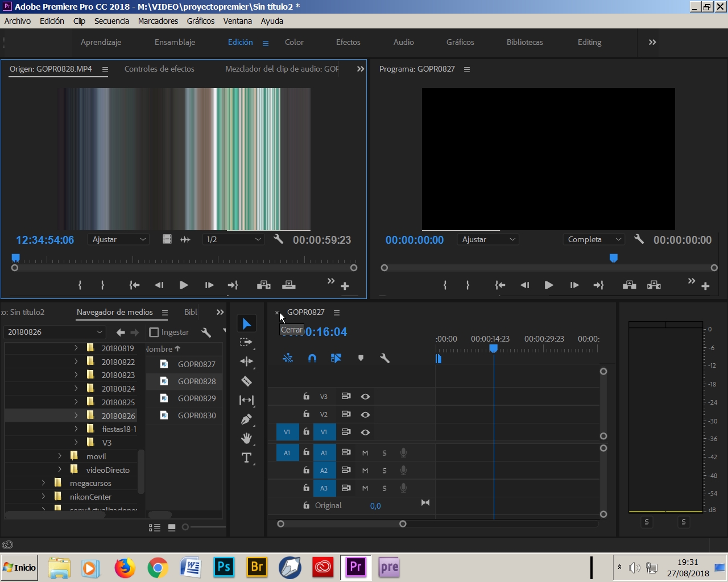The image size is (728, 582).
Task: Open Controles de efectos panel
Action: 159,69
